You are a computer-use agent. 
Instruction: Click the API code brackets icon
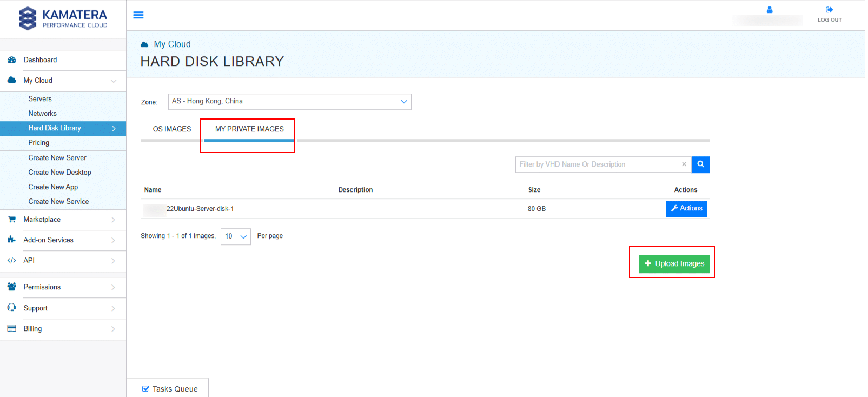pyautogui.click(x=12, y=260)
